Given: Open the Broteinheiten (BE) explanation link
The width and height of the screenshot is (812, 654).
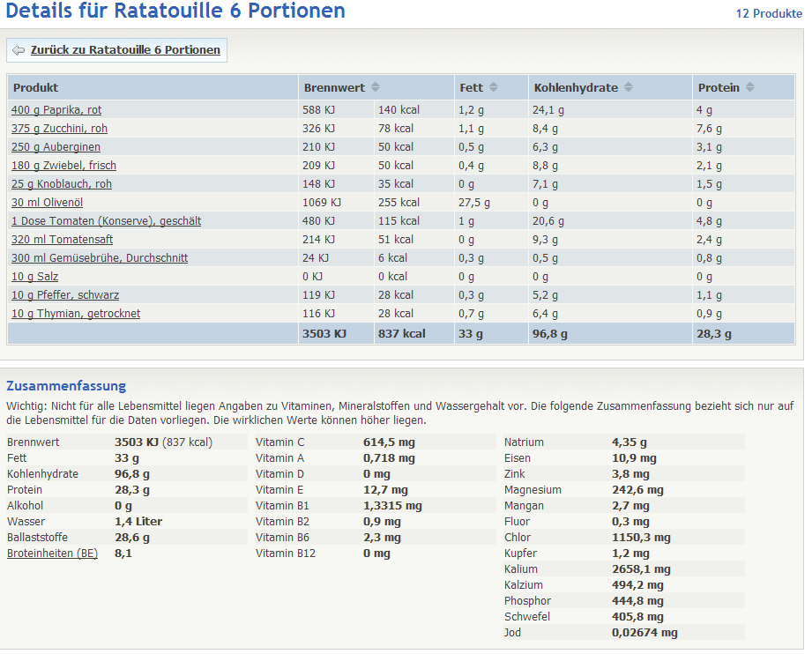Looking at the screenshot, I should click(x=52, y=554).
